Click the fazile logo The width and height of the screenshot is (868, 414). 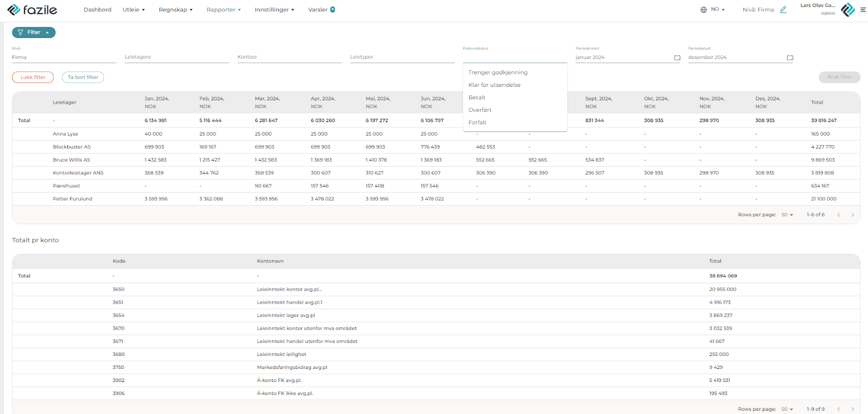[x=32, y=10]
